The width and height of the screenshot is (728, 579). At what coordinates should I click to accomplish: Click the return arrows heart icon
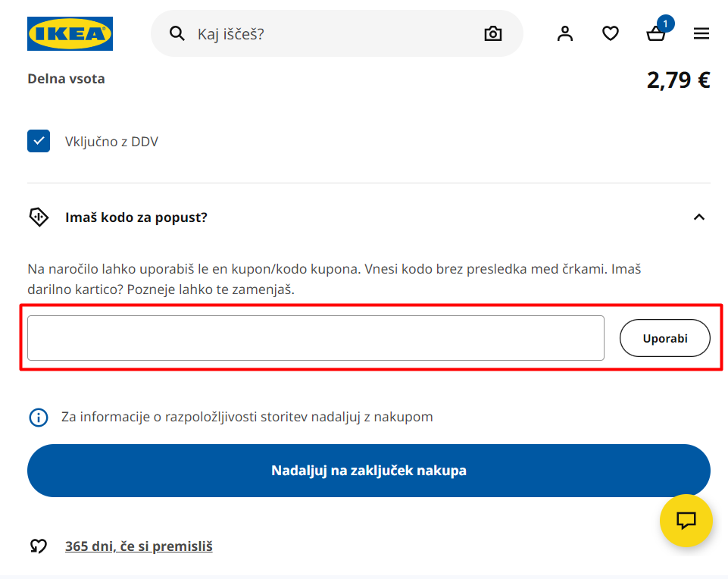(38, 546)
